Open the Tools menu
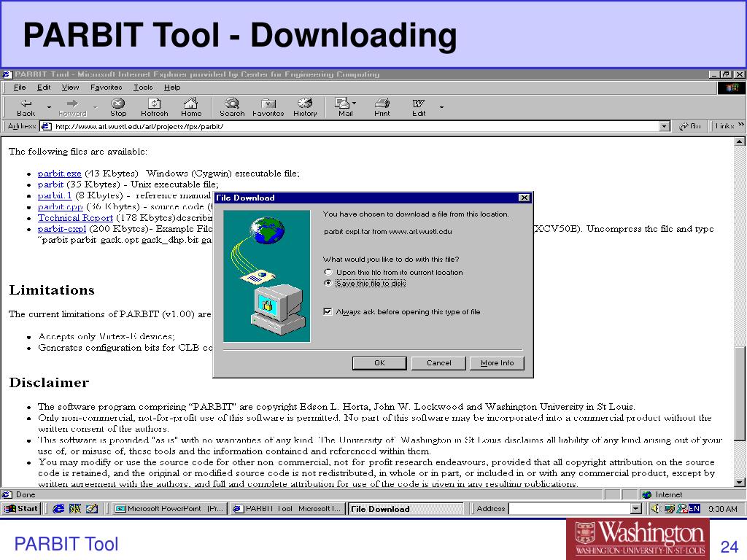Screen dimensions: 747x560 (x=143, y=87)
